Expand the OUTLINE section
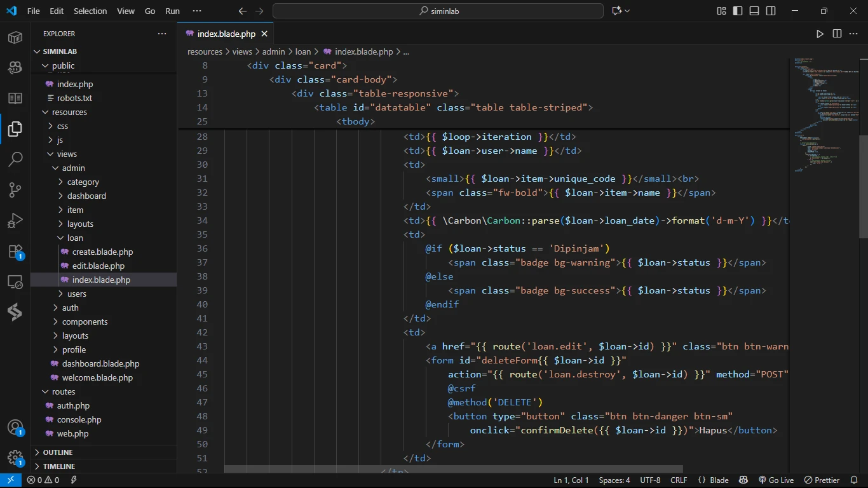 coord(58,452)
